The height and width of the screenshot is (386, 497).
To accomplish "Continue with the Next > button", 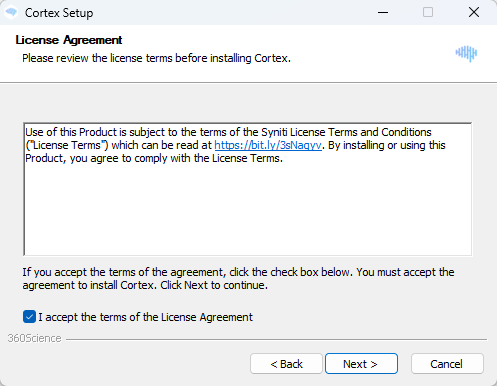I will 361,364.
